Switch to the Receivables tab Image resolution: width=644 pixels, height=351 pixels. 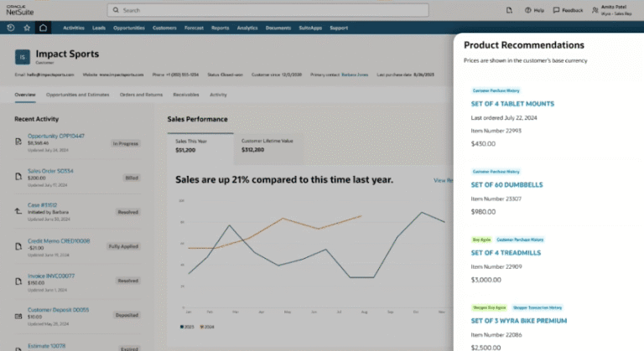pos(186,95)
